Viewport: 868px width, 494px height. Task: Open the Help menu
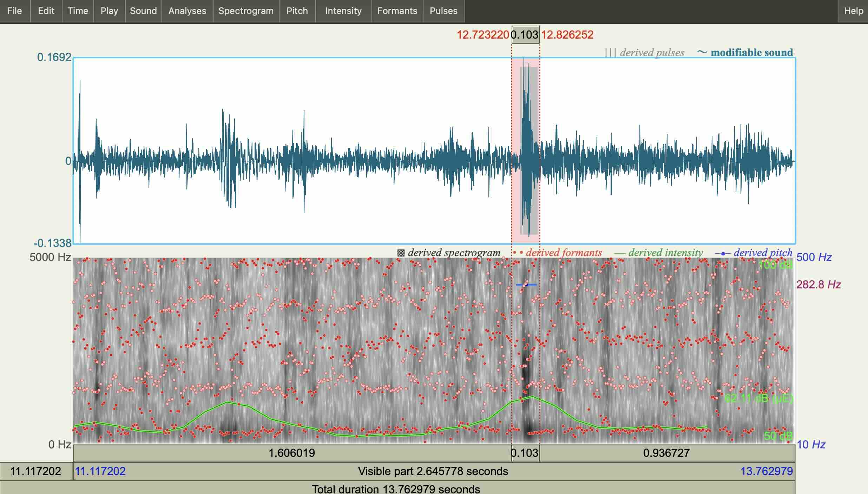(x=853, y=11)
